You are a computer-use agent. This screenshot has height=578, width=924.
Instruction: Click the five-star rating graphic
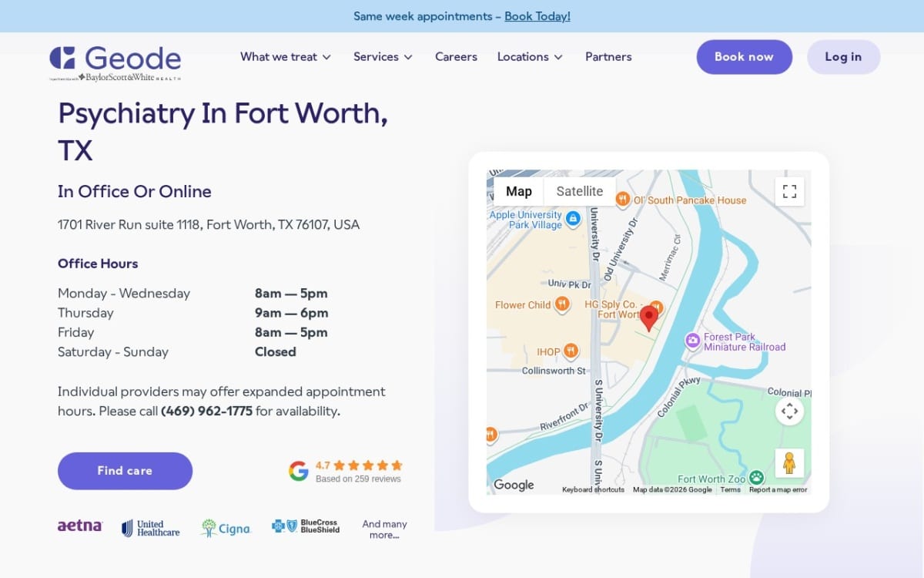click(x=368, y=465)
